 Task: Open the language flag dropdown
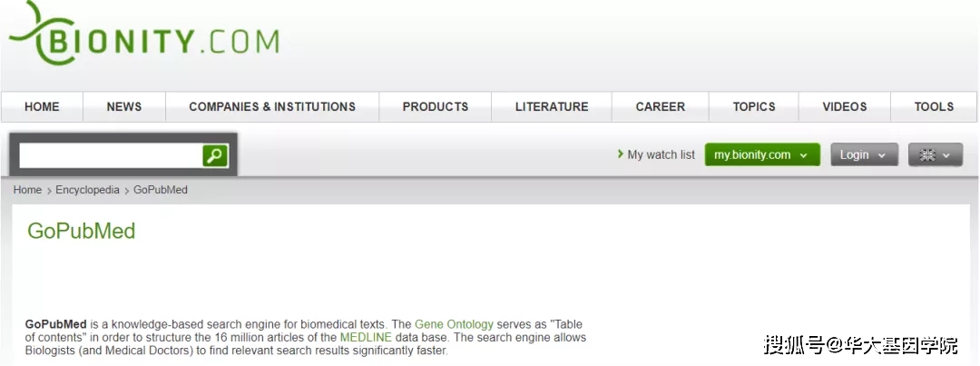936,154
